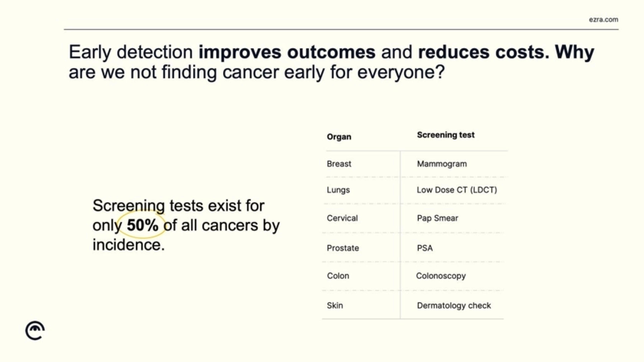Select the PSA screening test cell
The width and height of the screenshot is (644, 362).
(x=425, y=248)
